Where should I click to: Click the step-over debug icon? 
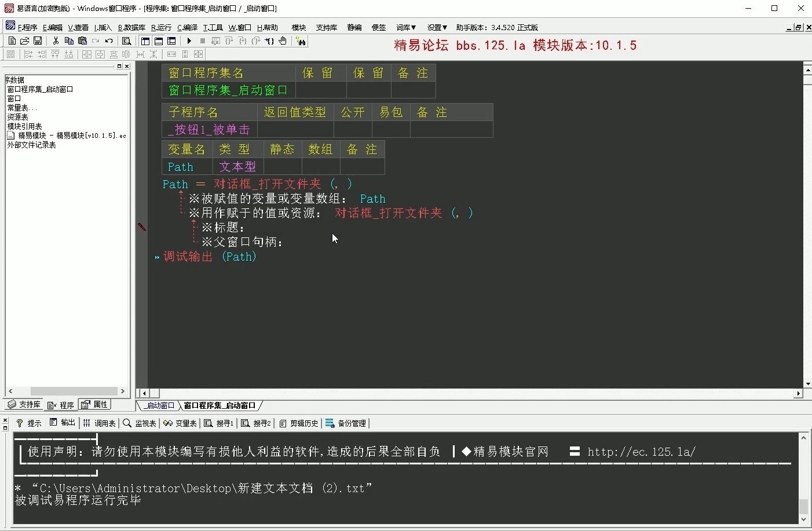(229, 41)
